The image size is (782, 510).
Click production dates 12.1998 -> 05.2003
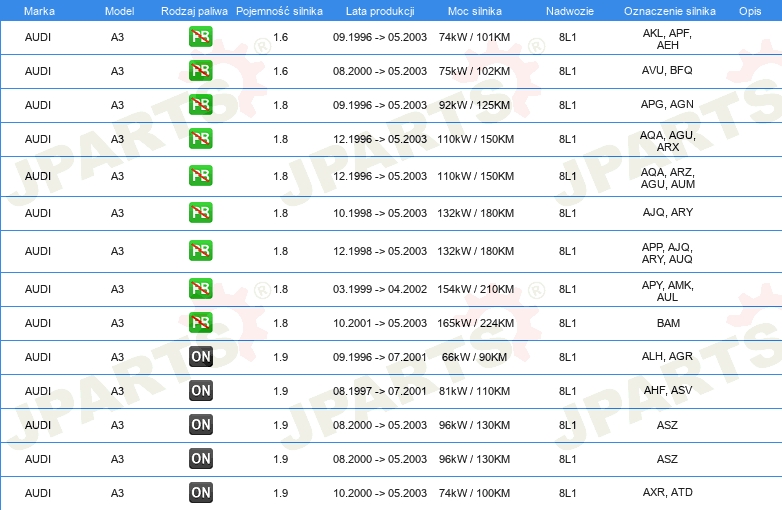tap(380, 251)
